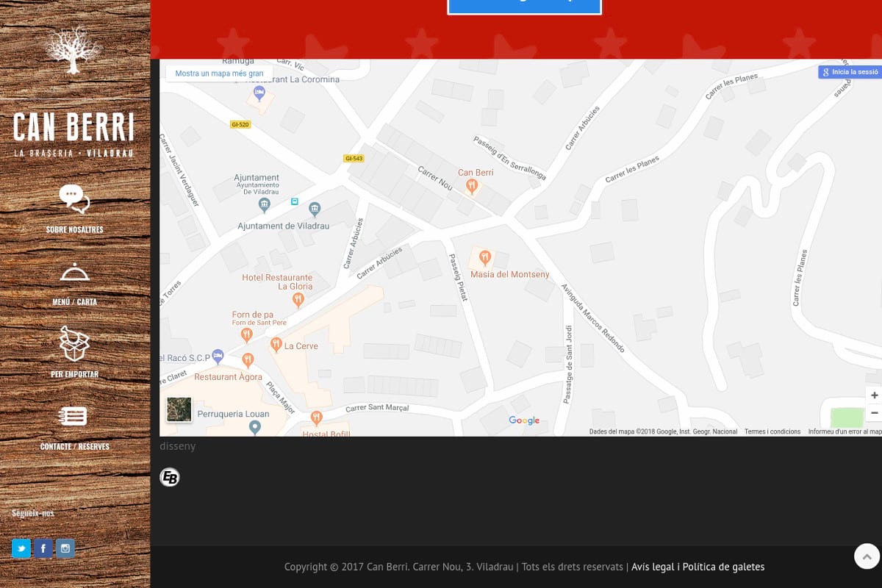Click the Can Berri tree logo

click(x=73, y=50)
